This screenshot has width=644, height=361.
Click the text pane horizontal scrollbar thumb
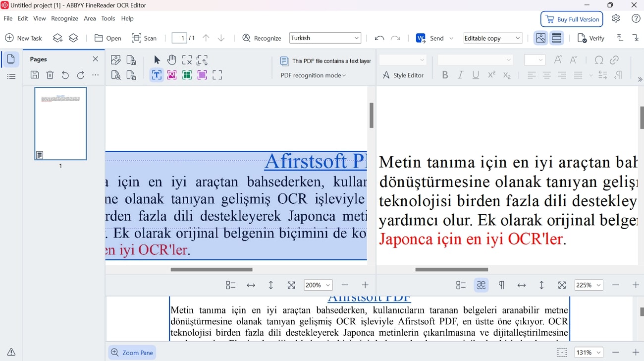pos(451,269)
